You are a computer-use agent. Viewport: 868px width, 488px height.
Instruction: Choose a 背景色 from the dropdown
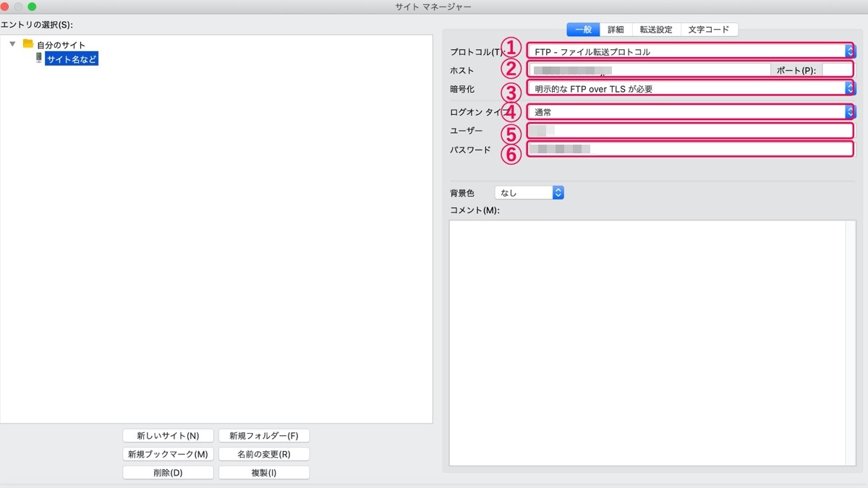coord(529,193)
